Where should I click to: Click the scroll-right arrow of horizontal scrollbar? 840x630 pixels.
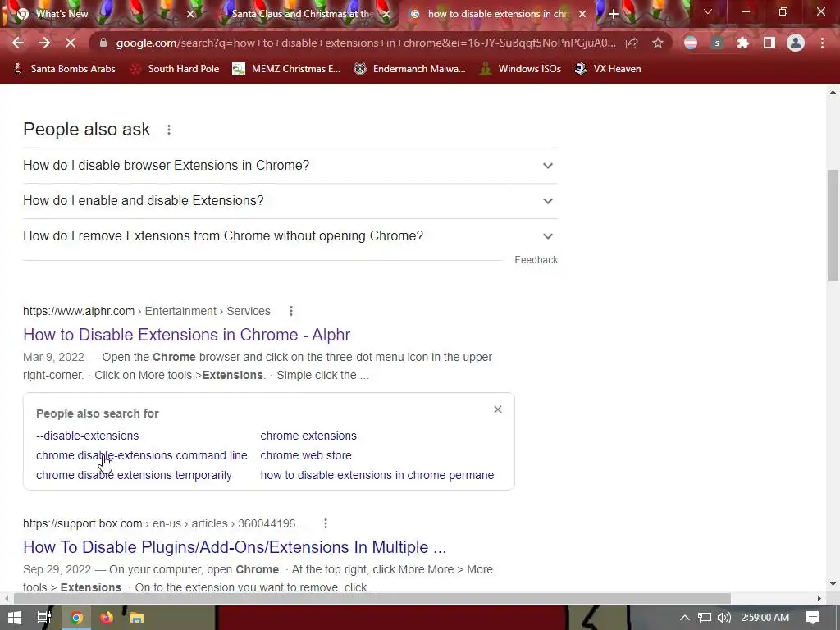[819, 598]
